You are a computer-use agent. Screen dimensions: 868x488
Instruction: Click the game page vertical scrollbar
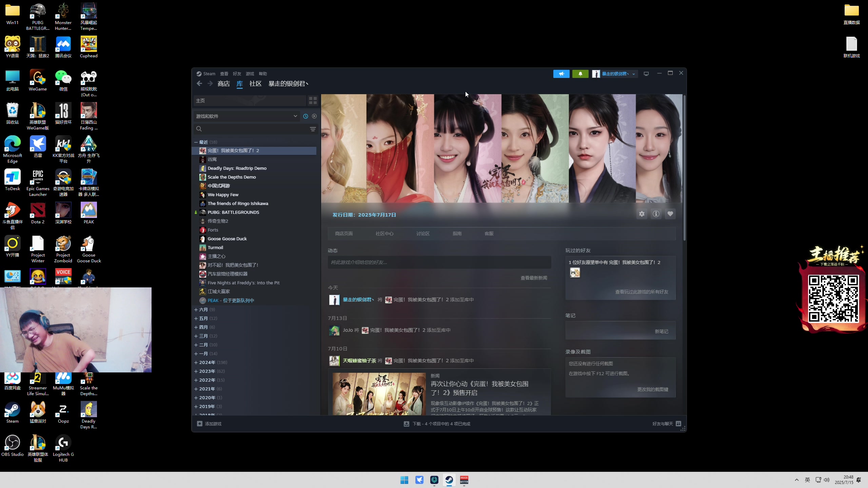pos(684,168)
